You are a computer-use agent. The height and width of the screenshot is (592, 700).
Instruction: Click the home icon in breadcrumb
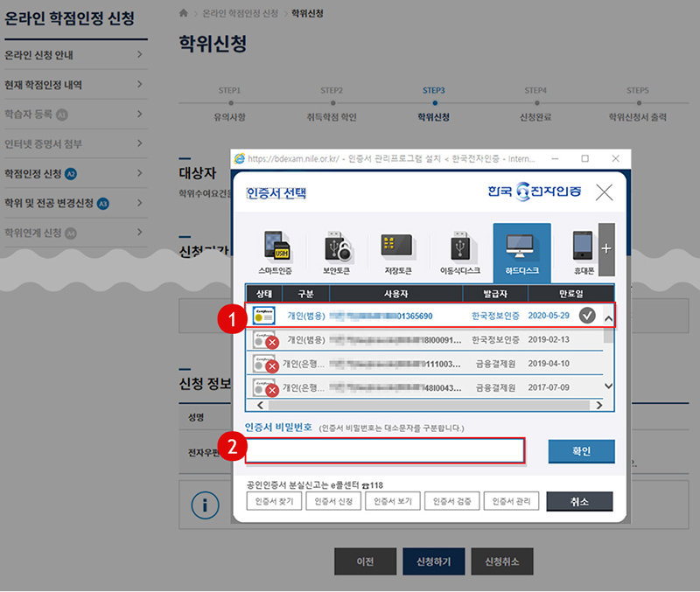click(x=183, y=13)
